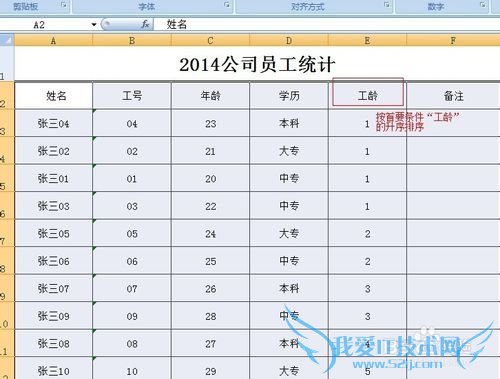Image resolution: width=500 pixels, height=379 pixels.
Task: Select column A header
Action: coord(53,40)
